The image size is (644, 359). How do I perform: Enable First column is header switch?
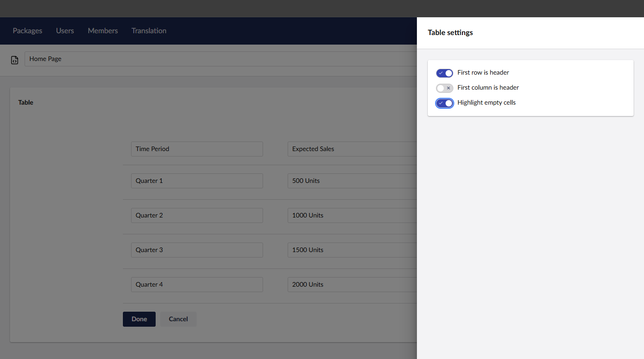[x=444, y=88]
